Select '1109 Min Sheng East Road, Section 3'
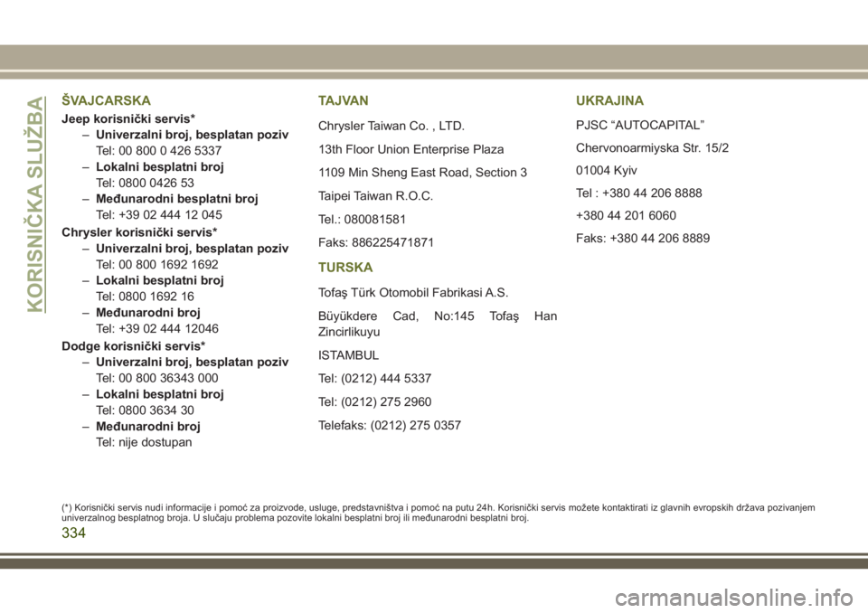 point(422,172)
